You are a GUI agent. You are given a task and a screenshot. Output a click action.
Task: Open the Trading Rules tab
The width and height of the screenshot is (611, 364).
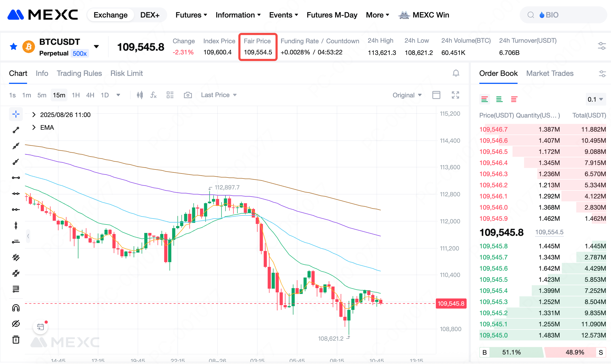click(79, 73)
